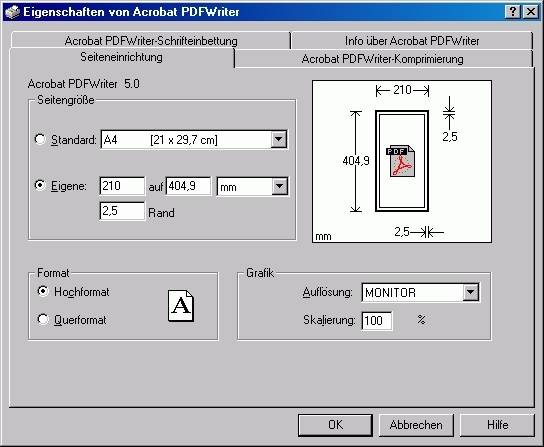This screenshot has width=544, height=447.
Task: Switch to Info über Acrobat PDFWriter tab
Action: point(412,41)
